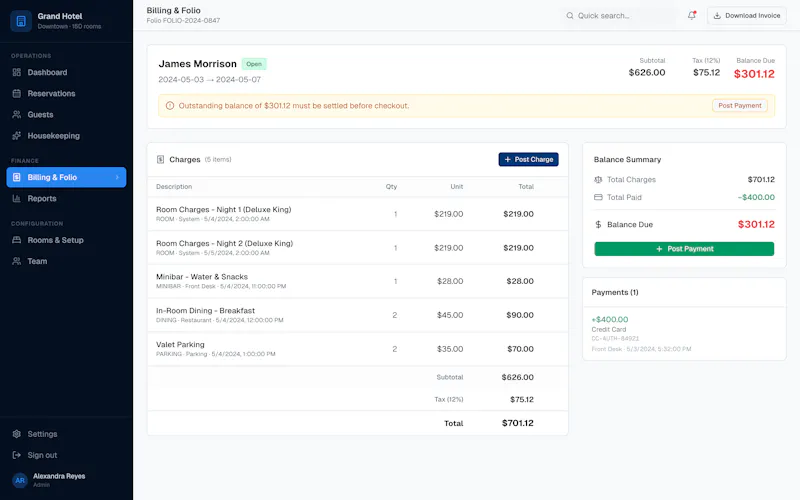Click the Sign out arrow icon
This screenshot has width=800, height=500.
pyautogui.click(x=17, y=455)
